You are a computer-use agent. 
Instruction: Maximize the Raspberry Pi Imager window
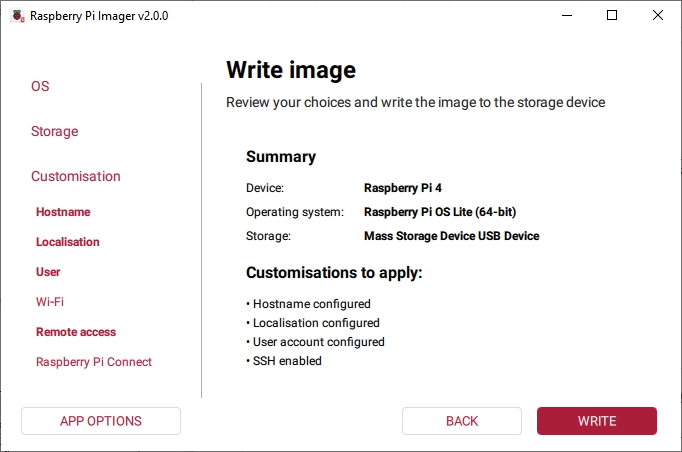612,16
